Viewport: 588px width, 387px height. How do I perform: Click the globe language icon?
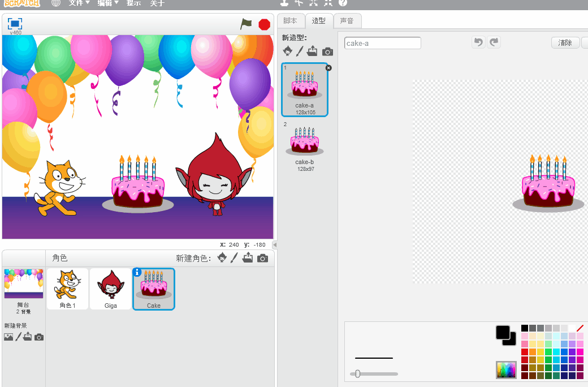[x=56, y=3]
